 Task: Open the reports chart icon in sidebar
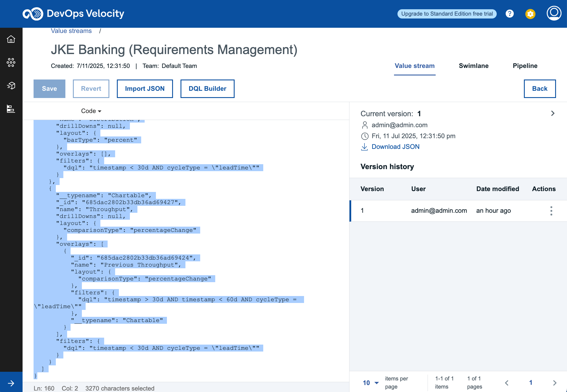(x=11, y=109)
